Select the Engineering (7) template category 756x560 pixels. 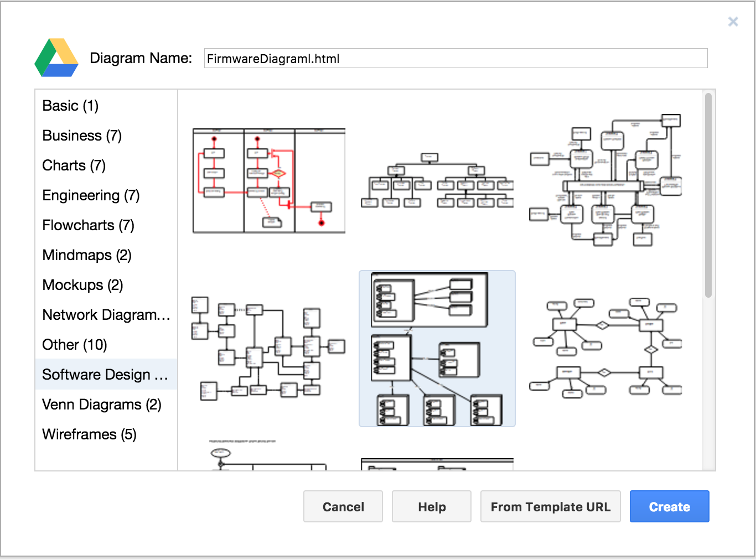tap(91, 195)
